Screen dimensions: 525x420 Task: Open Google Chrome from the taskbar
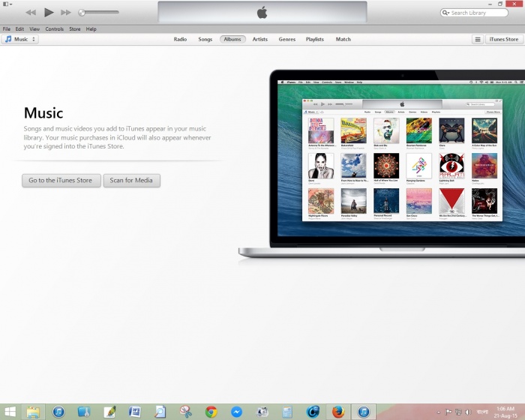pos(211,412)
